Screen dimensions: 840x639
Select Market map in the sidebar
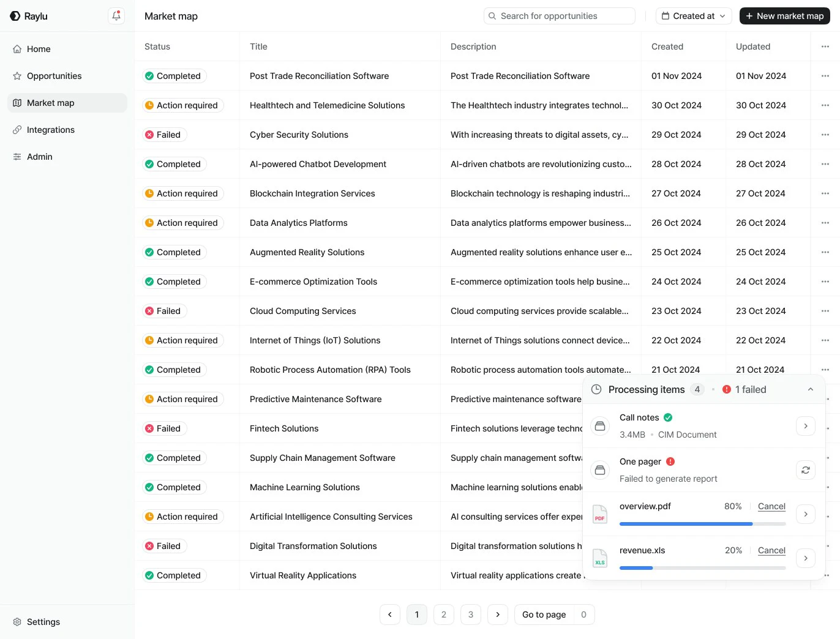pos(67,103)
